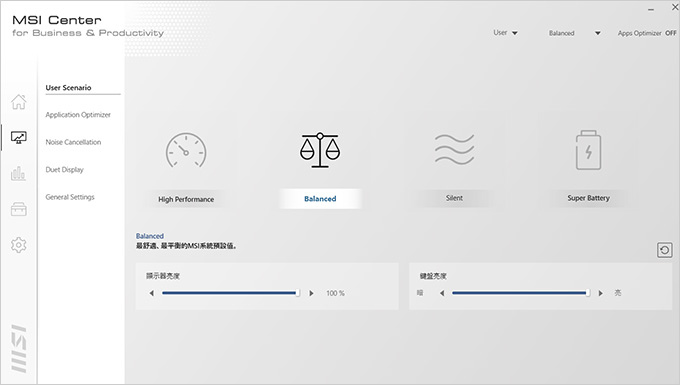Select the Features monitor sidebar icon
This screenshot has height=385, width=680.
(x=19, y=138)
